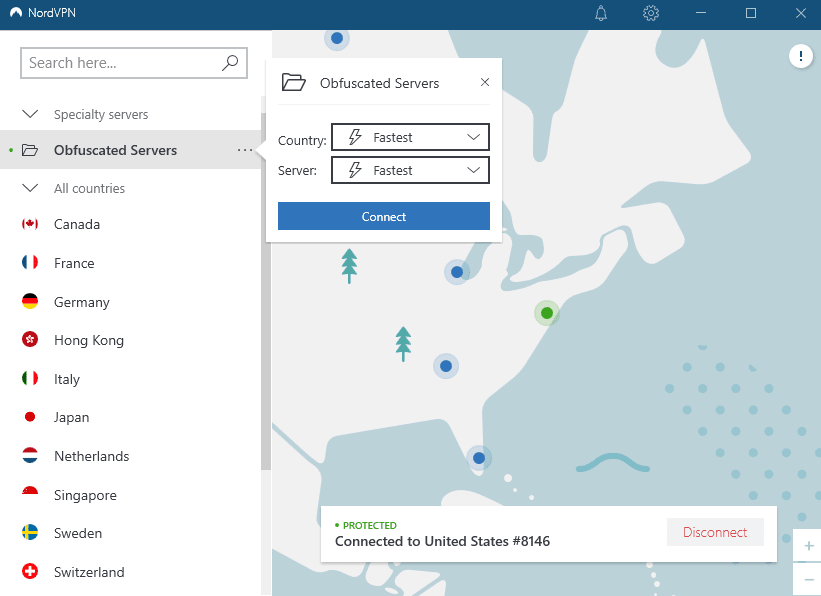Select Switzerland from the country list
This screenshot has height=596, width=821.
click(x=130, y=571)
